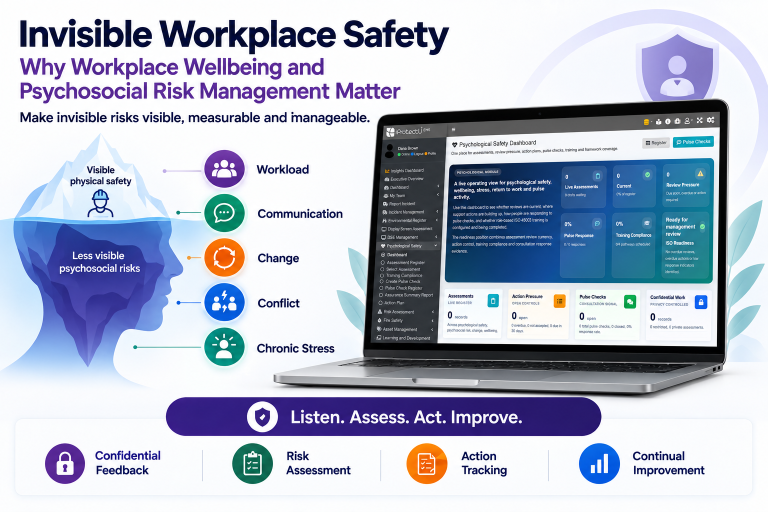Expand the Incident Management sidebar item
This screenshot has height=512, width=768.
point(410,212)
